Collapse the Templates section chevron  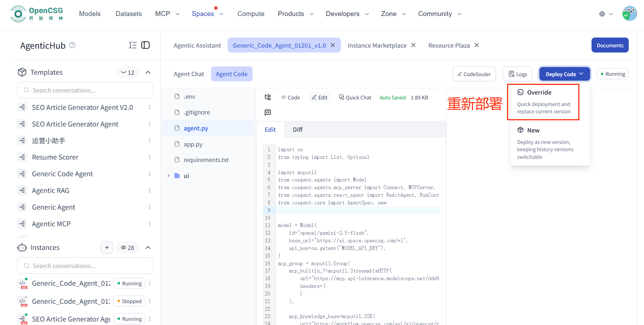tap(148, 72)
